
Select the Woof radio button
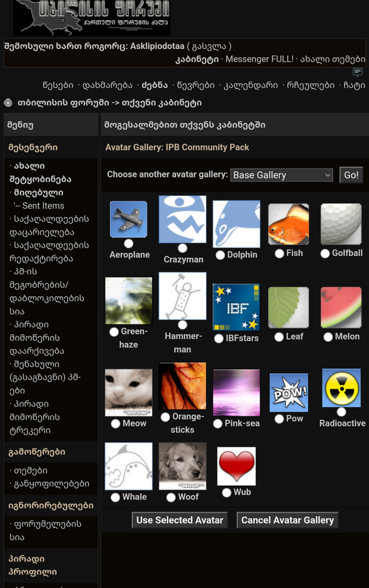tap(171, 497)
